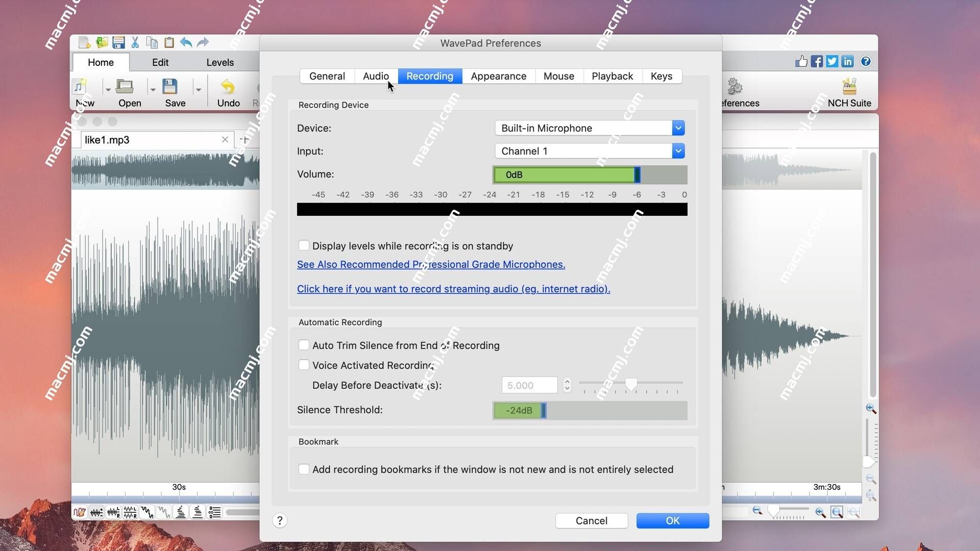Click the horizontal zoom-out magnifier icon
Viewport: 980px width, 551px height.
[x=757, y=511]
